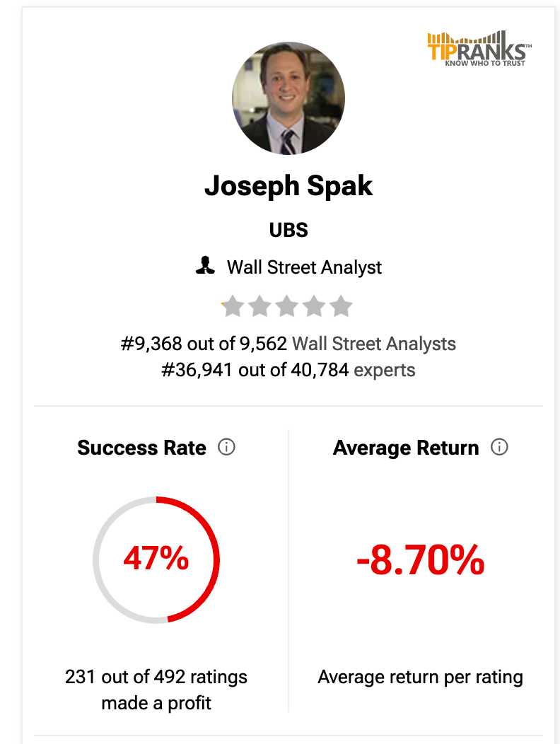Click the TipRanks logo
The image size is (560, 744).
tap(479, 48)
